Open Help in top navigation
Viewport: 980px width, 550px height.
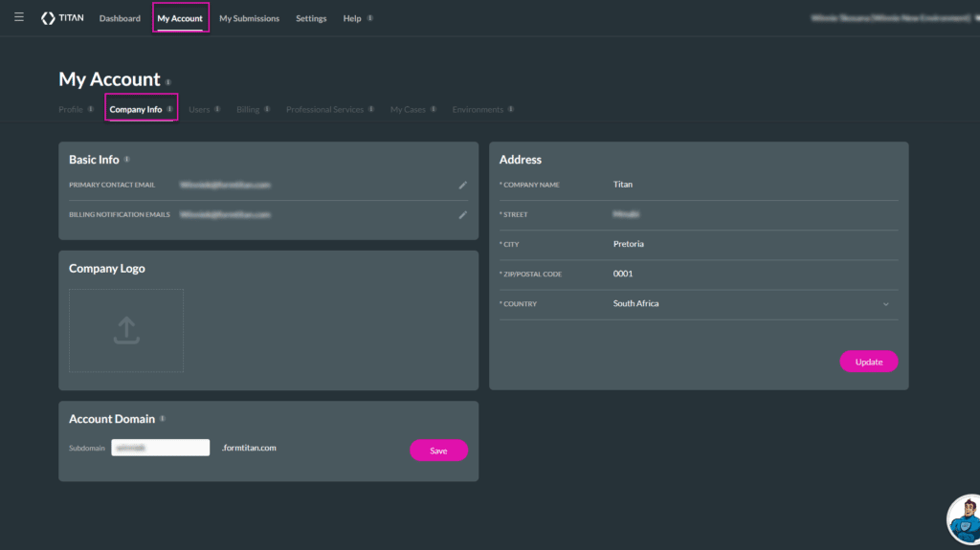[x=352, y=18]
